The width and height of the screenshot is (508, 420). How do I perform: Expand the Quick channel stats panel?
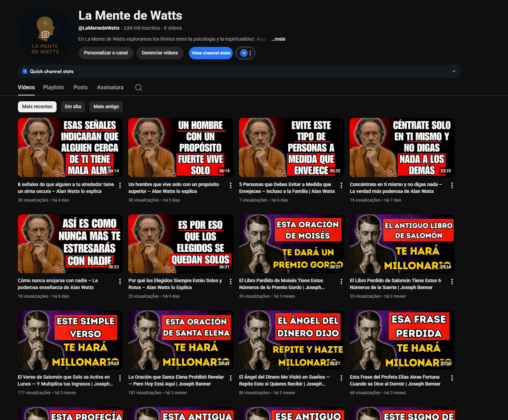(x=454, y=71)
